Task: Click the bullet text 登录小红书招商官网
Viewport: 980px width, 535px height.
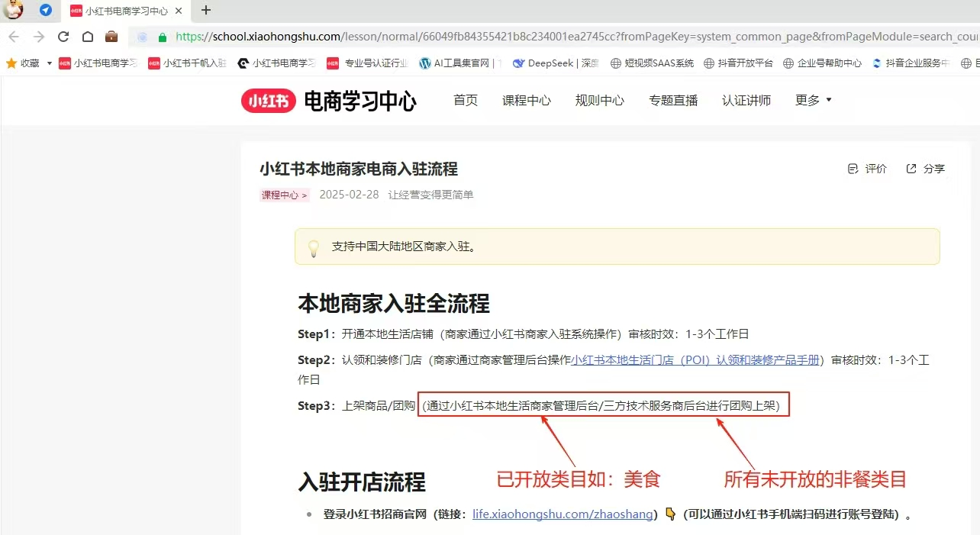Action: 376,514
